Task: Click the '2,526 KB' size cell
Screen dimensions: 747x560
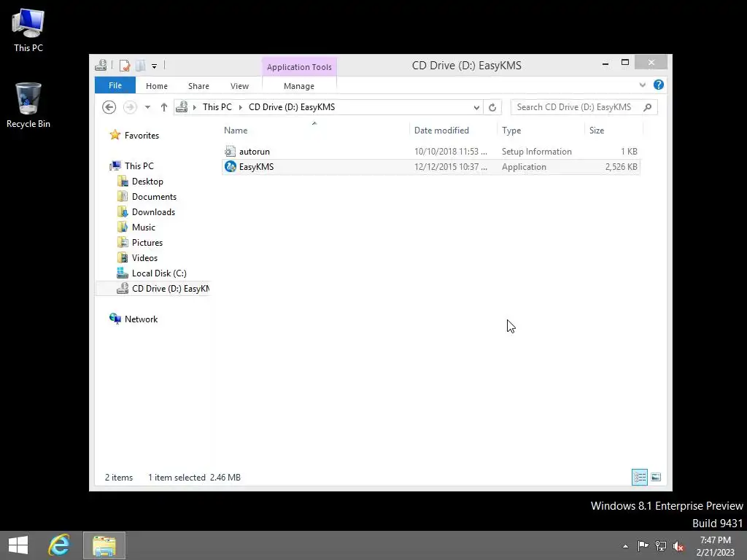Action: click(621, 167)
